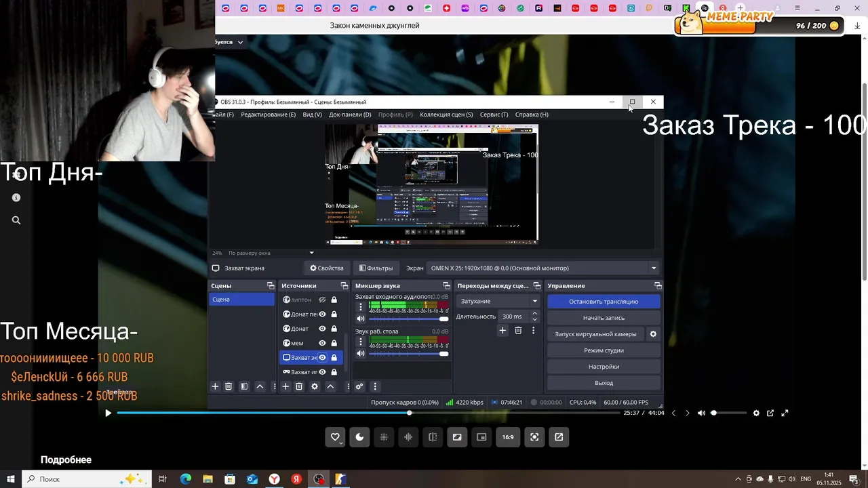
Task: Click the screenshot capture frame button
Action: pyautogui.click(x=534, y=437)
